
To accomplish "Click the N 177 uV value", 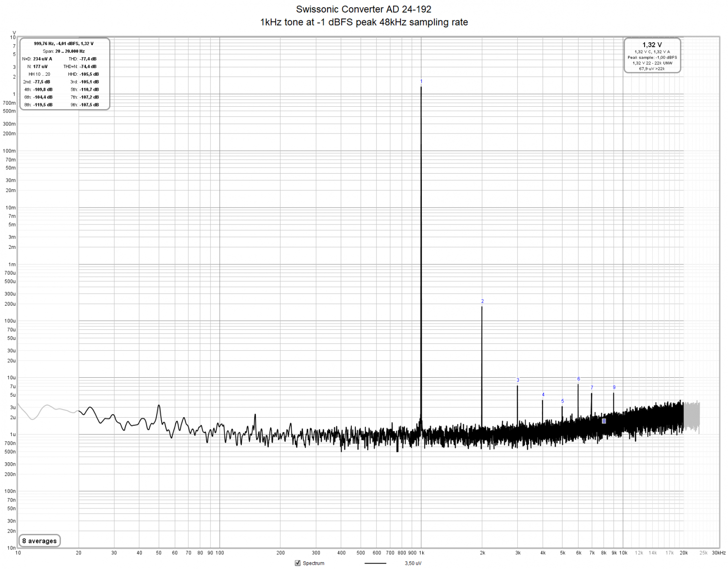I will point(40,67).
